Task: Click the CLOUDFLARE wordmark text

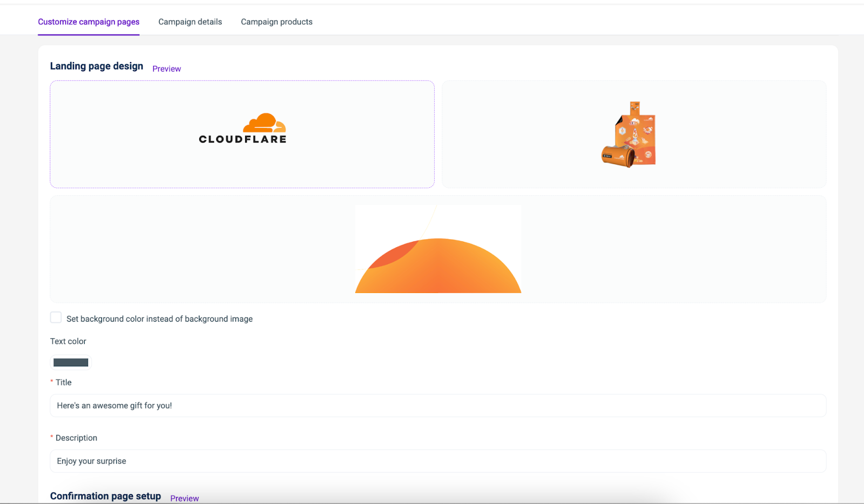Action: tap(242, 139)
